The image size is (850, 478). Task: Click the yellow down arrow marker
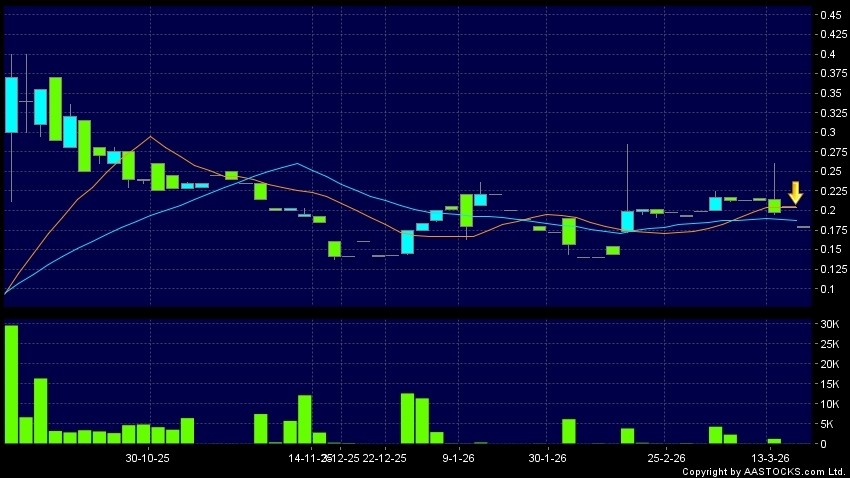[795, 192]
